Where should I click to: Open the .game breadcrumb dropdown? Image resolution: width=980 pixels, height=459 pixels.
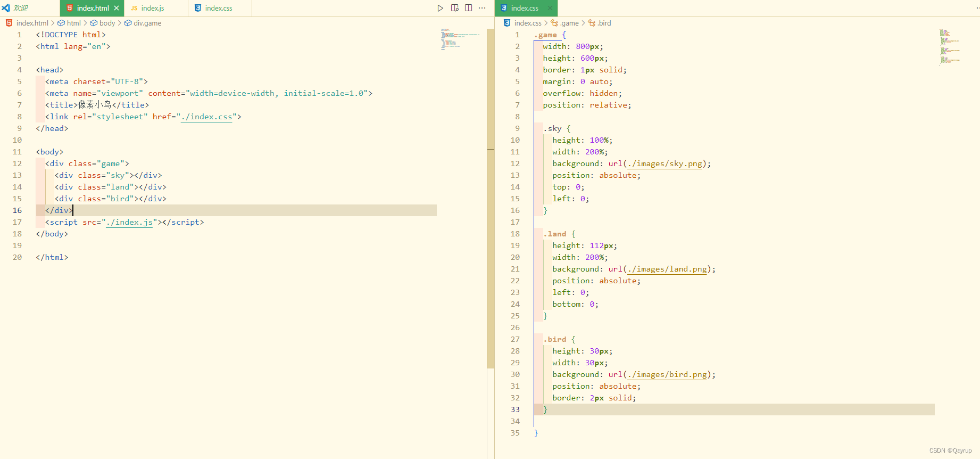click(569, 23)
